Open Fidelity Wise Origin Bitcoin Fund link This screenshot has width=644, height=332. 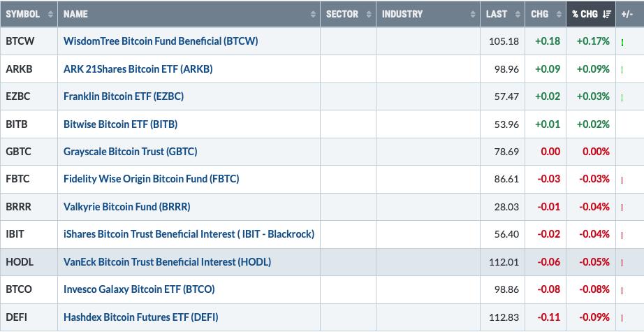point(151,179)
